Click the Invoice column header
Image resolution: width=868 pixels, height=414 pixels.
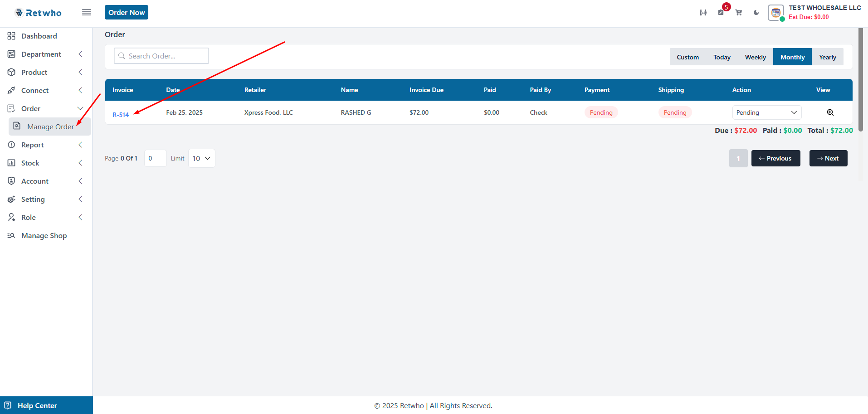coord(122,90)
